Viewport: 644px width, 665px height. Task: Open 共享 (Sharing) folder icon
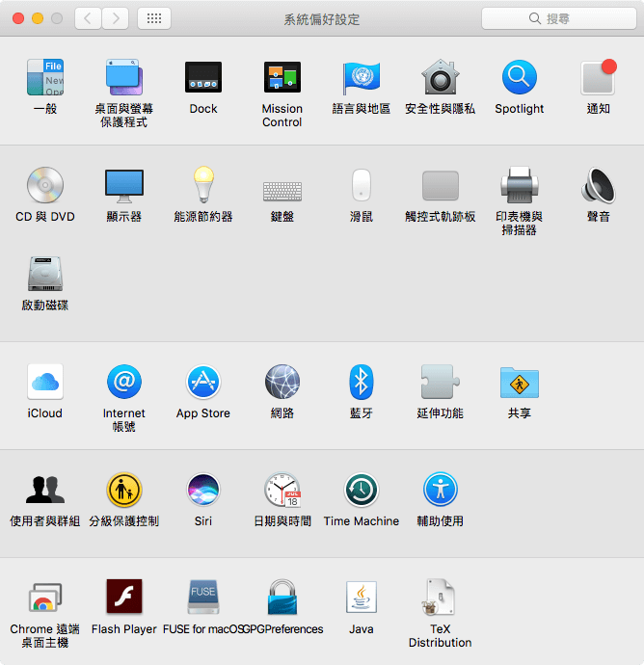(x=520, y=383)
